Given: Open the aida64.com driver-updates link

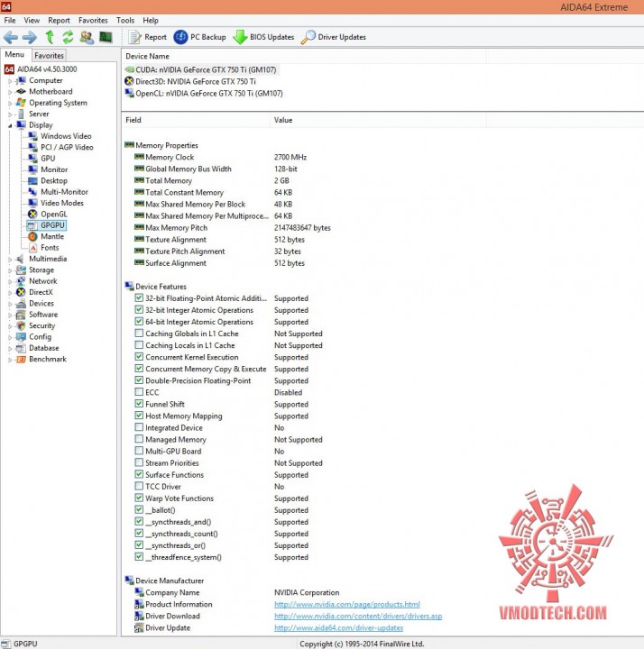Looking at the screenshot, I should tap(339, 628).
